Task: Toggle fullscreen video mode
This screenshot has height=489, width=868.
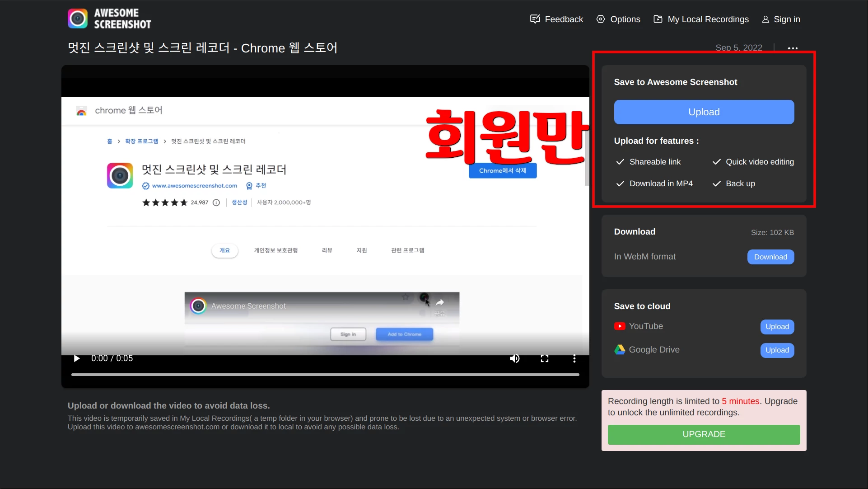Action: (x=544, y=358)
